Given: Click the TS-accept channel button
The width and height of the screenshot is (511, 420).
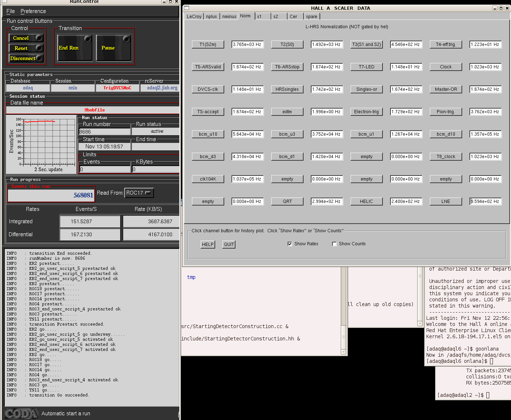Looking at the screenshot, I should (208, 112).
